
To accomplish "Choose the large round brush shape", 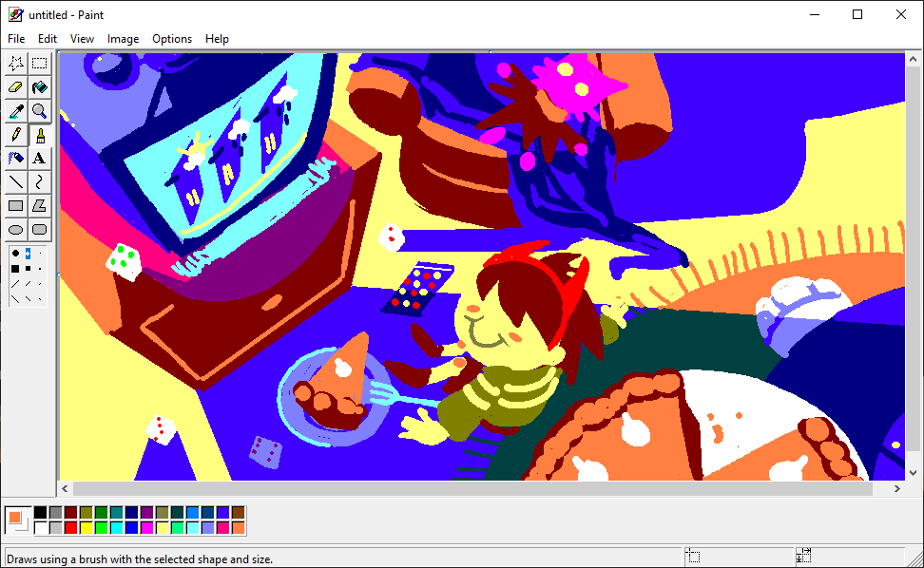I will click(15, 254).
